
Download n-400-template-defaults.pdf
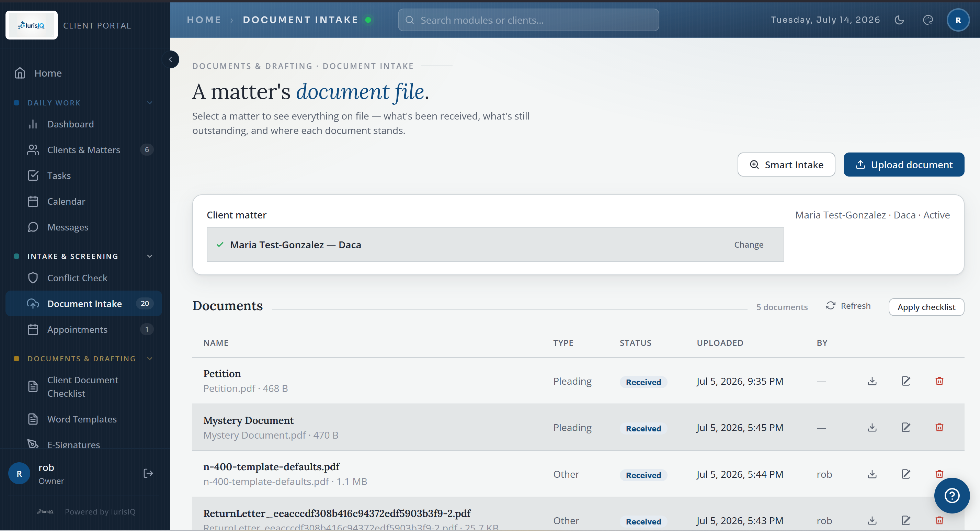click(x=872, y=474)
